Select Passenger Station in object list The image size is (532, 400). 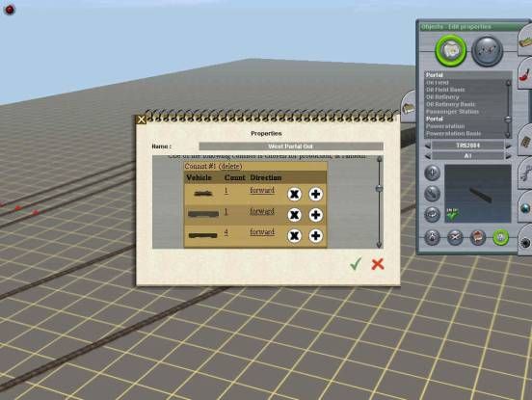(x=452, y=112)
